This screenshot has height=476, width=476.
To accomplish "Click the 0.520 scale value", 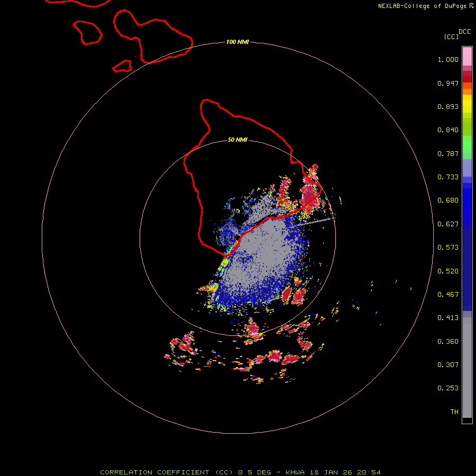I will pyautogui.click(x=448, y=271).
